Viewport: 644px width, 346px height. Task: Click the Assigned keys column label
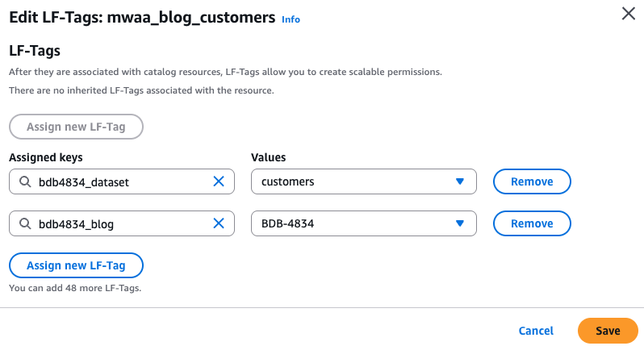pos(46,157)
